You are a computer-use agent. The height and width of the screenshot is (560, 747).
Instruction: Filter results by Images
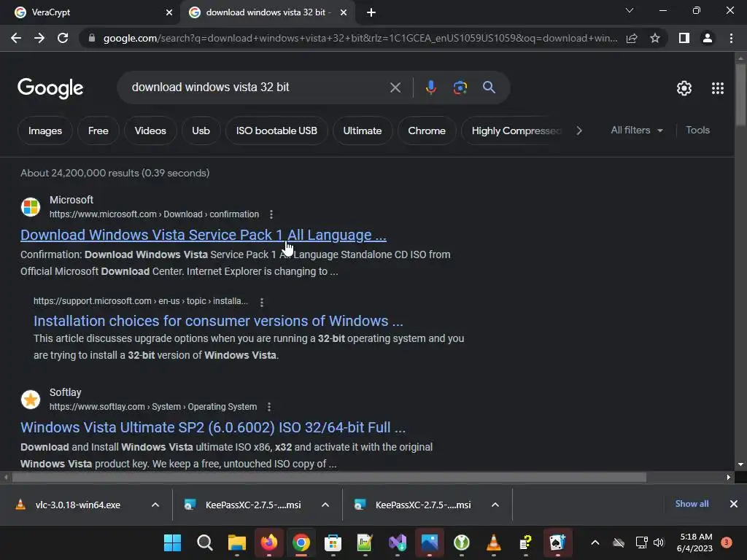coord(45,131)
